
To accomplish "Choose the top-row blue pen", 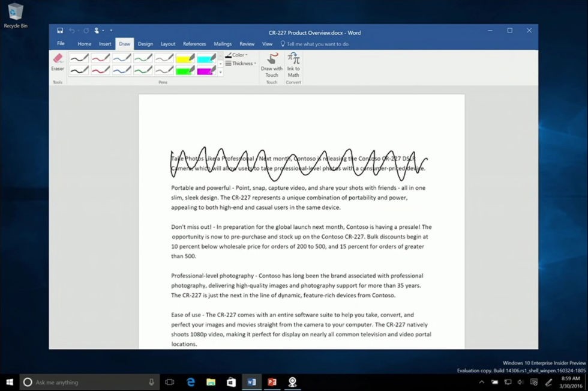I will click(122, 58).
